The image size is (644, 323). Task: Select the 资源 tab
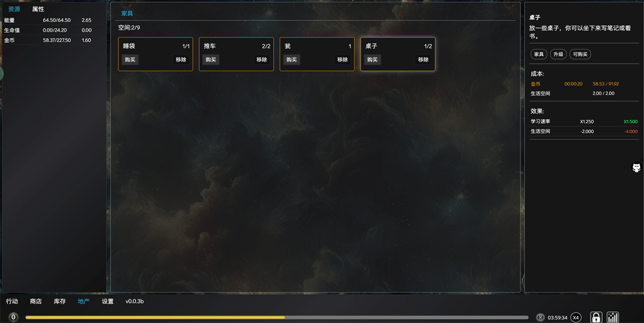point(14,9)
